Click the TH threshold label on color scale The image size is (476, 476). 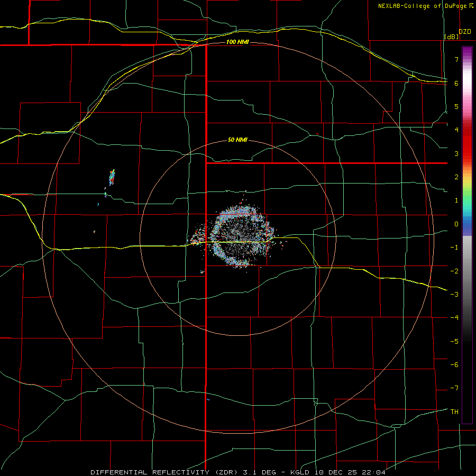pyautogui.click(x=454, y=411)
